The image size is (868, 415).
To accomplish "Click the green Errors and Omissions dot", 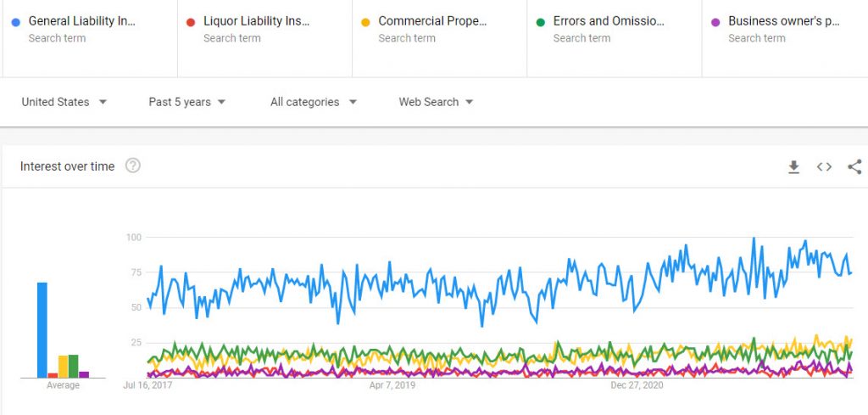I will [x=540, y=23].
